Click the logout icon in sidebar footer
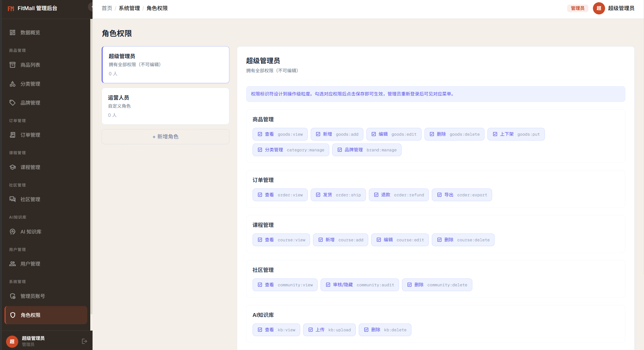Viewport: 644px width, 350px height. [84, 341]
